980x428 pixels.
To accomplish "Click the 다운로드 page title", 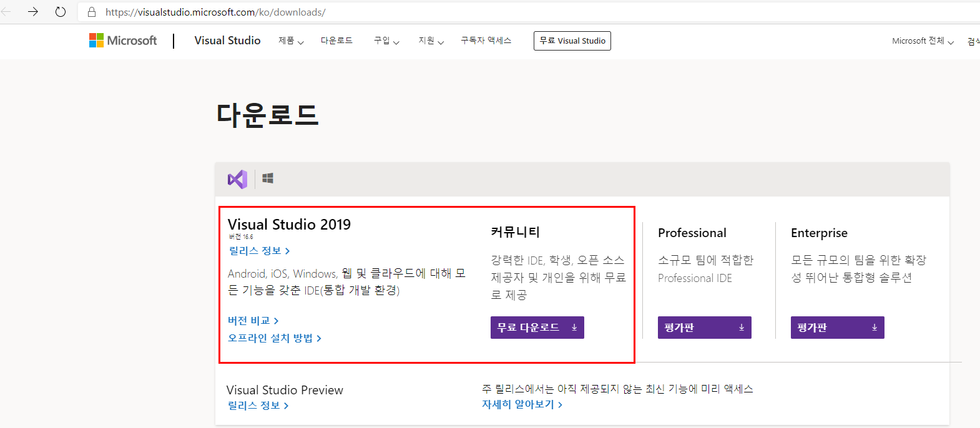I will pos(267,115).
